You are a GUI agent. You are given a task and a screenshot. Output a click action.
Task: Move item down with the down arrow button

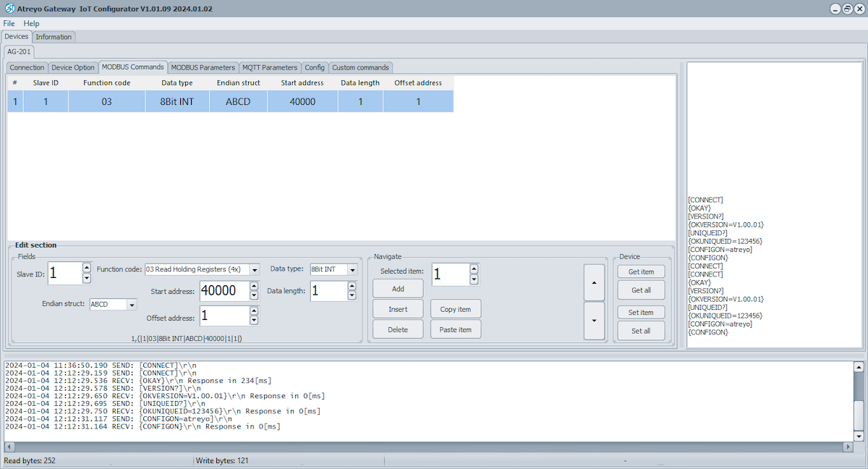[595, 321]
